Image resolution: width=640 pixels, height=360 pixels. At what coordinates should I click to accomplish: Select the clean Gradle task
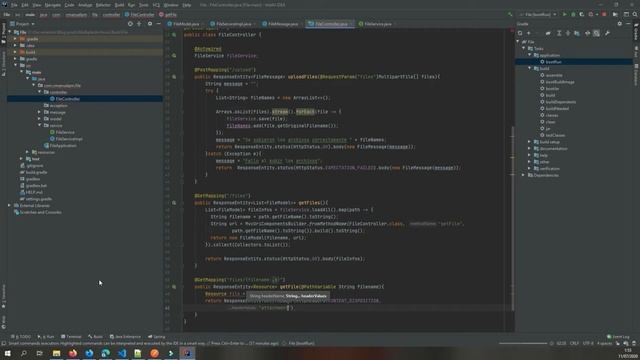click(550, 122)
